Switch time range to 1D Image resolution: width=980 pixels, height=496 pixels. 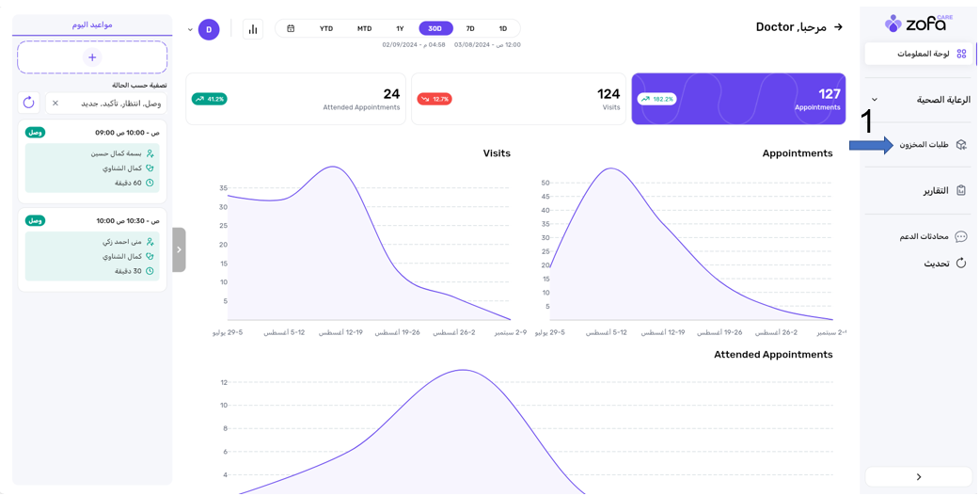tap(503, 29)
